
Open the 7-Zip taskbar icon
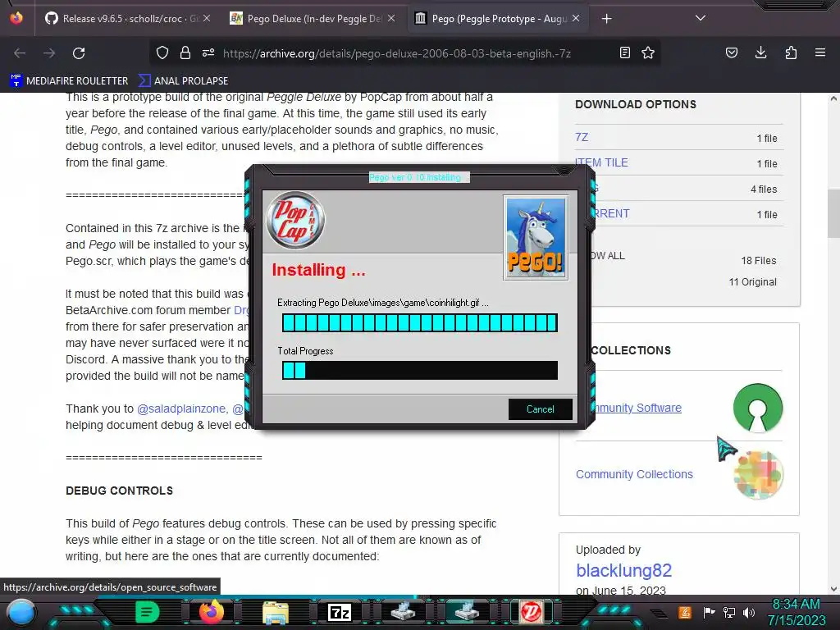point(339,612)
